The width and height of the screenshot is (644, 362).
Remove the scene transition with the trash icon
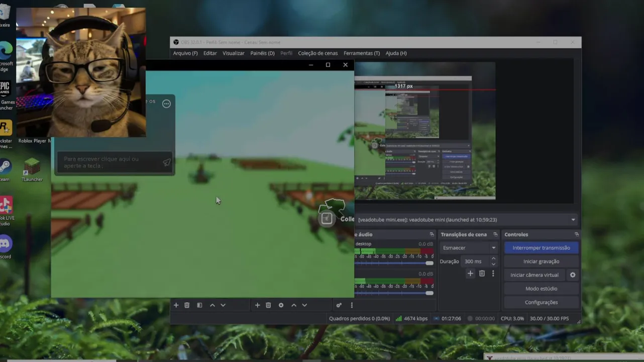coord(482,274)
